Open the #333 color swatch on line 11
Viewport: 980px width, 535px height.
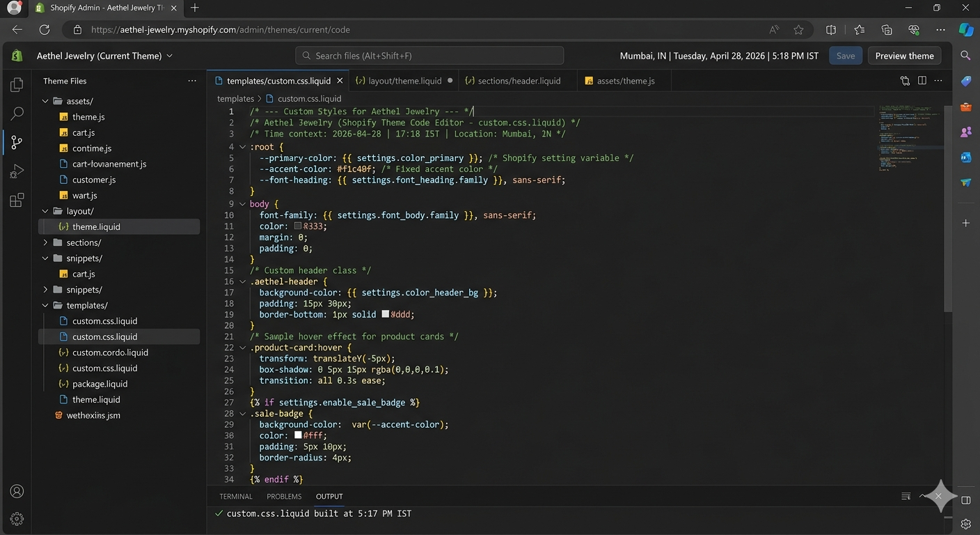coord(298,226)
